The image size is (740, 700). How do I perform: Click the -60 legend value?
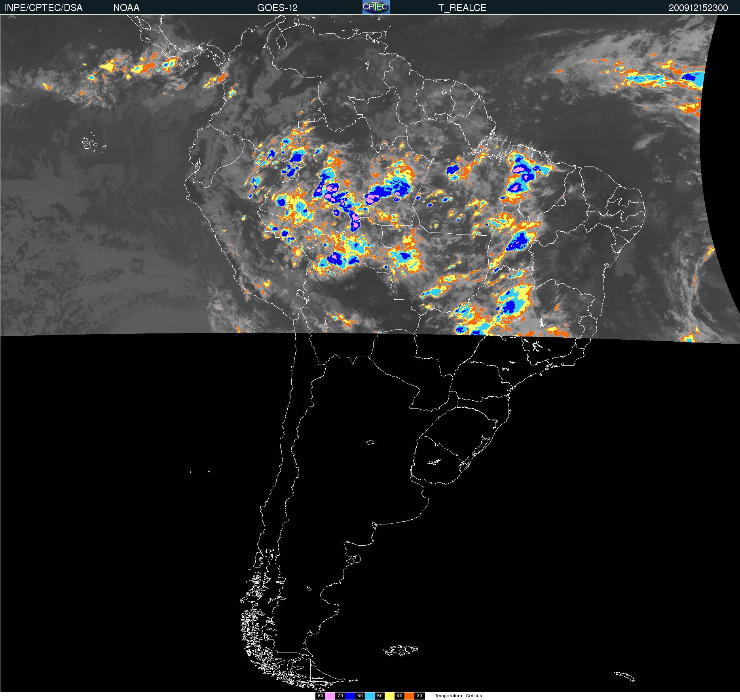pos(359,696)
